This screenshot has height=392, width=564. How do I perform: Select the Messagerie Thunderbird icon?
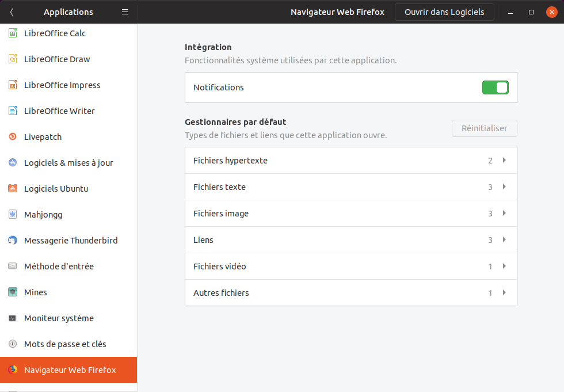(x=13, y=241)
